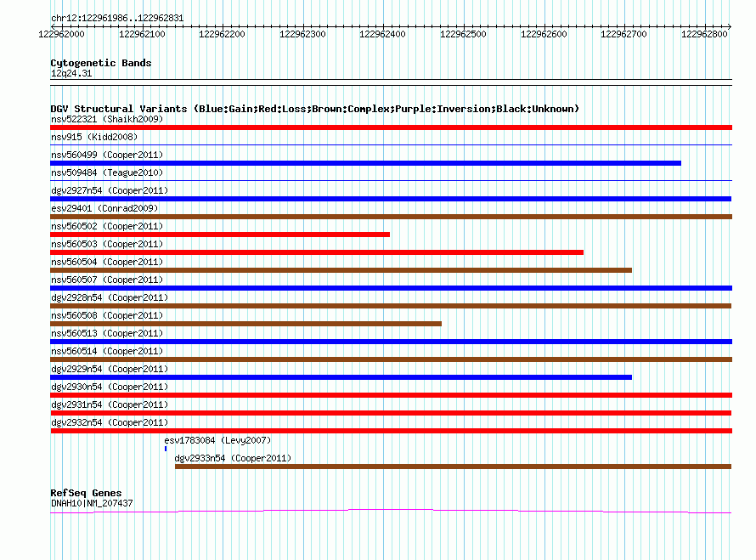Image resolution: width=756 pixels, height=560 pixels.
Task: Click the 122962000 ruler tick label
Action: click(x=61, y=34)
